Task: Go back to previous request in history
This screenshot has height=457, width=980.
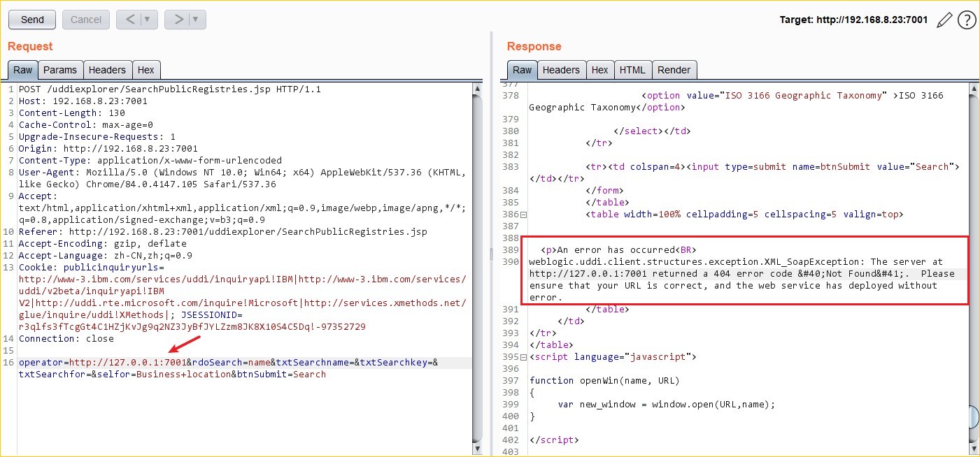Action: point(129,20)
